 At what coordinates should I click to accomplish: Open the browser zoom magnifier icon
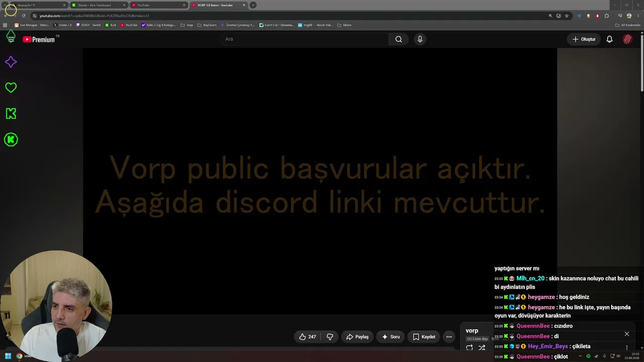[550, 16]
